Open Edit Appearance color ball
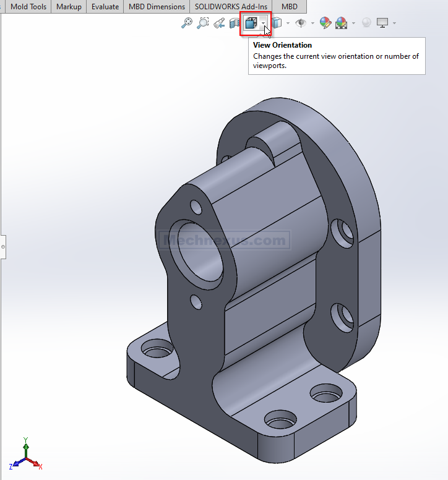The height and width of the screenshot is (480, 448). (x=325, y=24)
